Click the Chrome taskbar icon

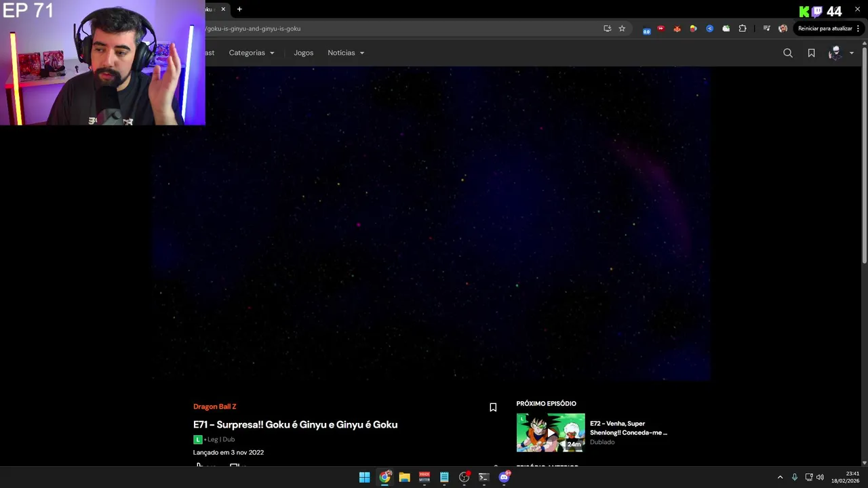pyautogui.click(x=384, y=477)
